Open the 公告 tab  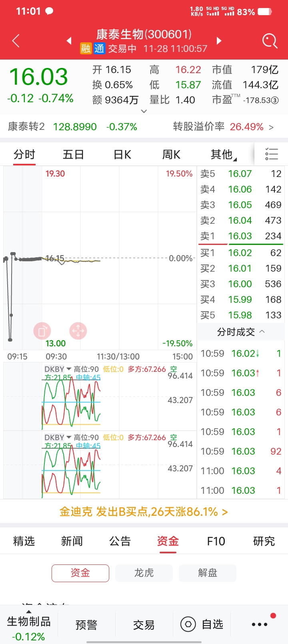(120, 541)
